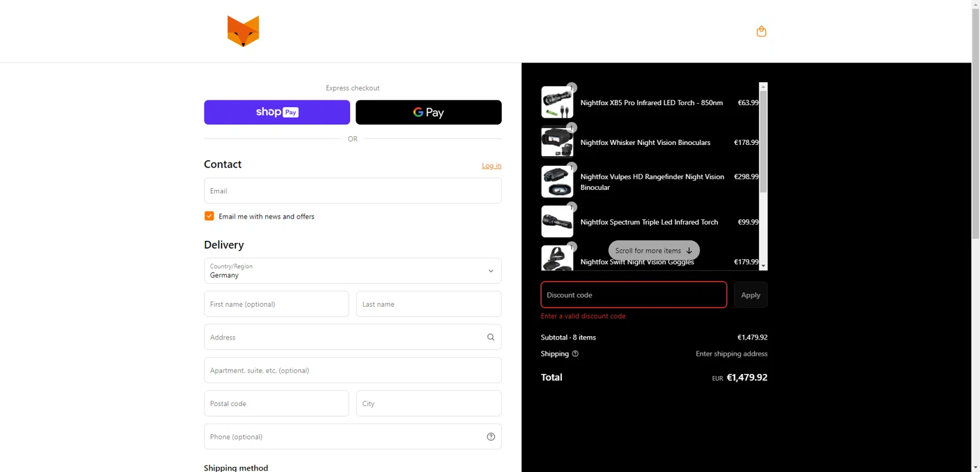Open the Country/Region dropdown
This screenshot has width=980, height=472.
point(353,271)
